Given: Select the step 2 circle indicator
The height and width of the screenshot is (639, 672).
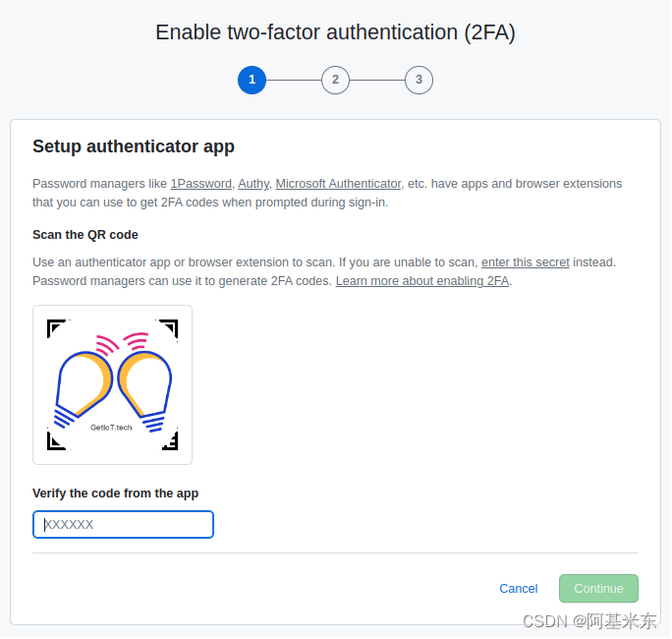Looking at the screenshot, I should pos(336,81).
